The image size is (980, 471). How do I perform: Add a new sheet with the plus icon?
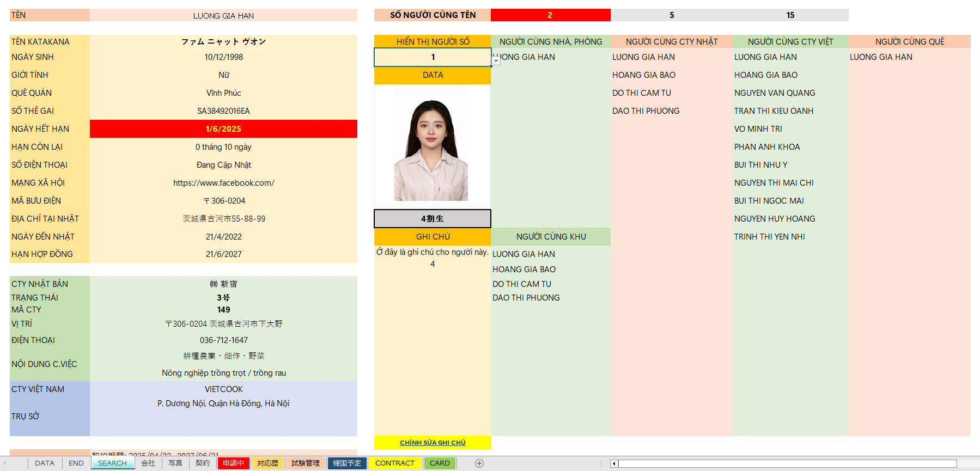[x=479, y=463]
